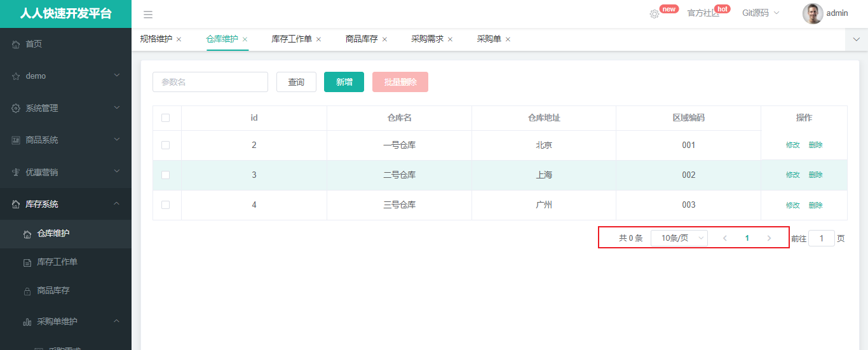Click 删除 for 三号仓库 row
Screen dimensions: 868x350
815,205
